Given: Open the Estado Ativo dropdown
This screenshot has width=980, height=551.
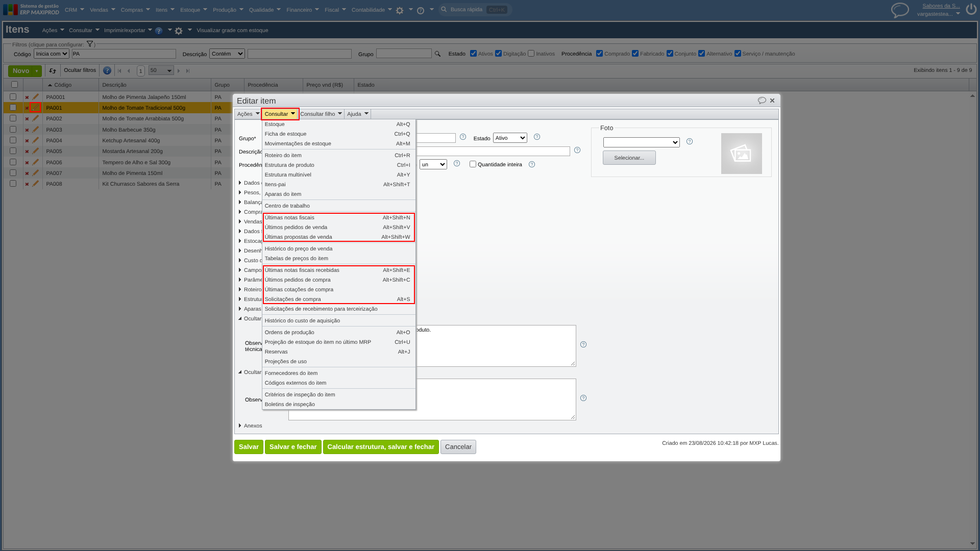Looking at the screenshot, I should tap(510, 138).
